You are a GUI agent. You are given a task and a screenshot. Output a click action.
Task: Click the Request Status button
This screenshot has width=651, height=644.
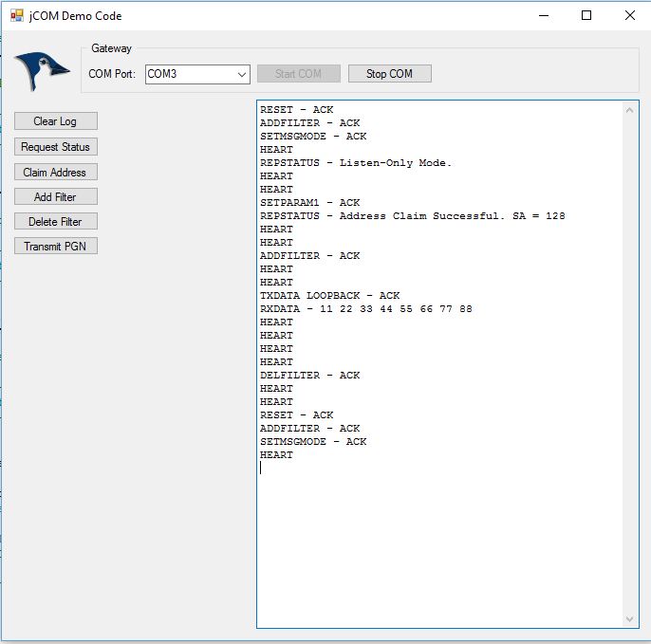point(55,147)
